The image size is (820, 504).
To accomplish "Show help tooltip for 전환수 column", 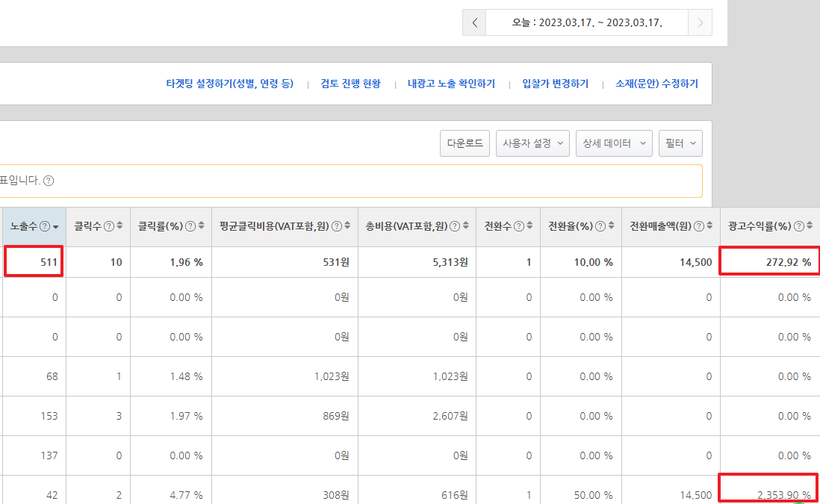I will tap(519, 226).
